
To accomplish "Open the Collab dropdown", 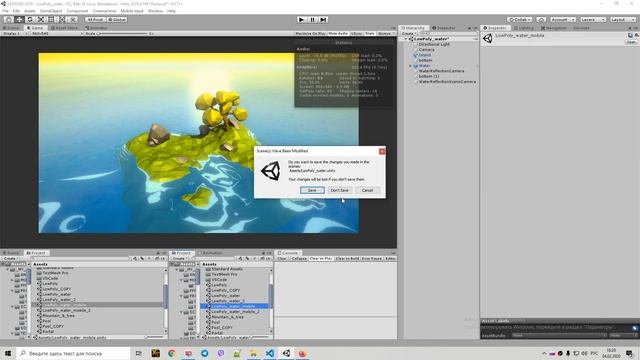I will pos(520,19).
